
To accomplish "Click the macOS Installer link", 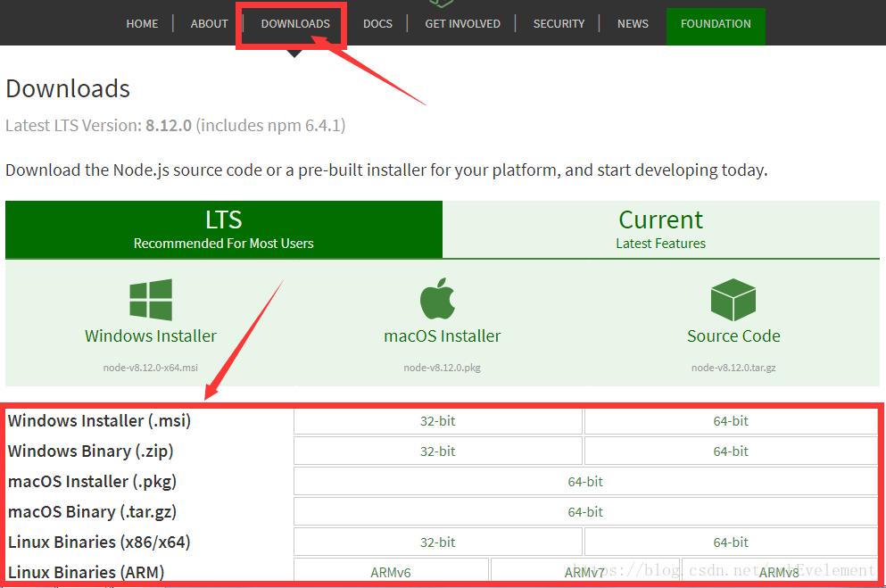I will [442, 336].
